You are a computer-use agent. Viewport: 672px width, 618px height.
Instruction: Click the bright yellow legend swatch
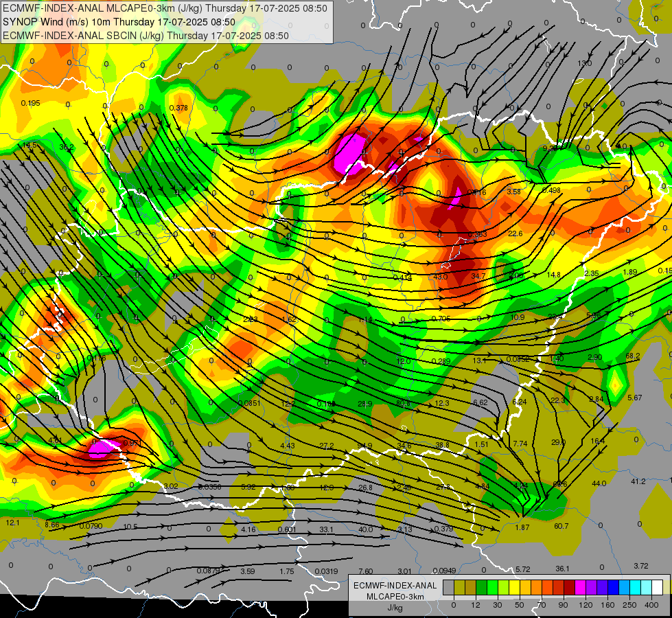point(514,587)
